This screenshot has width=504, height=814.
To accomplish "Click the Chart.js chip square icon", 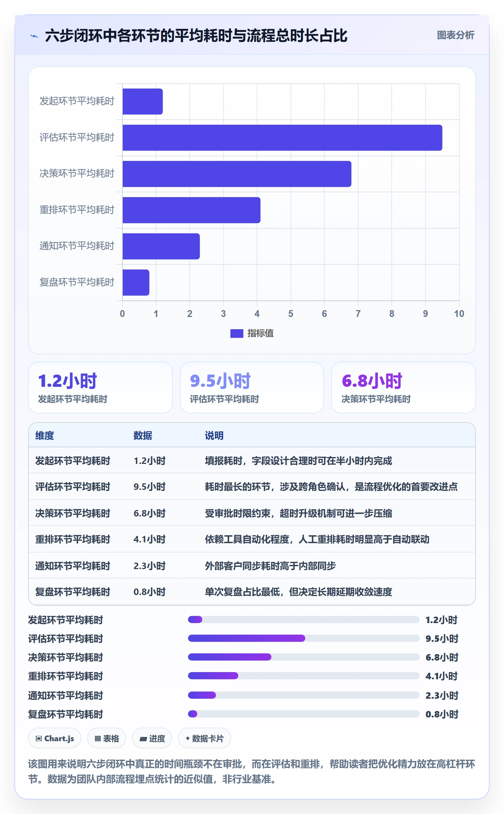I will coord(39,739).
